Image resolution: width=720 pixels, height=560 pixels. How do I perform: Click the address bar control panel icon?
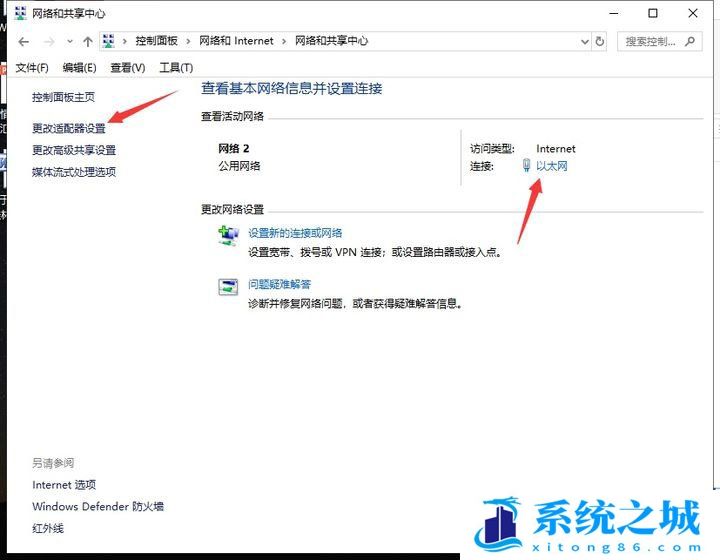click(109, 41)
